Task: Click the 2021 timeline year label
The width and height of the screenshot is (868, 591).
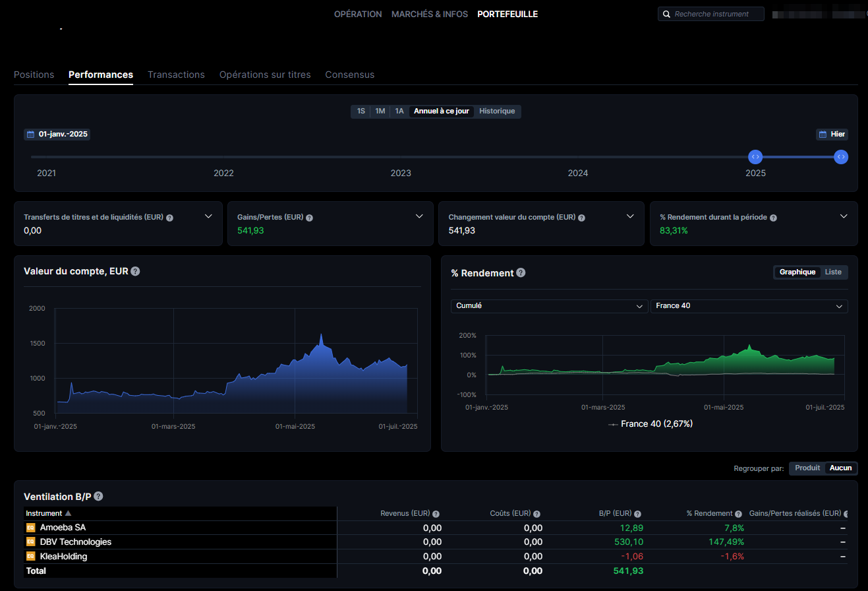Action: click(x=46, y=173)
